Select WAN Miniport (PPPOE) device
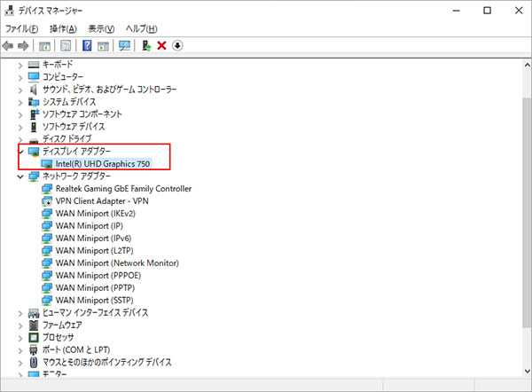 point(97,276)
